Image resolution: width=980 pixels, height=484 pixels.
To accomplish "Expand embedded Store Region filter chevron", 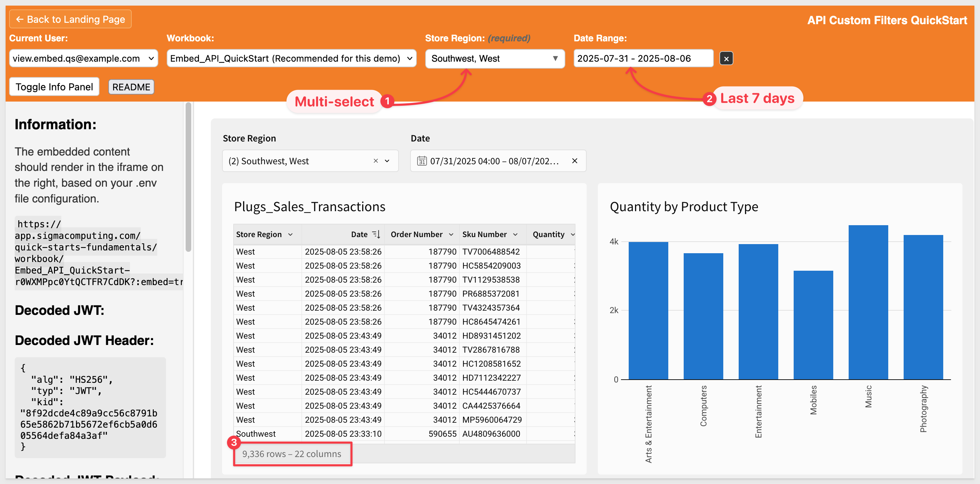I will click(x=387, y=161).
